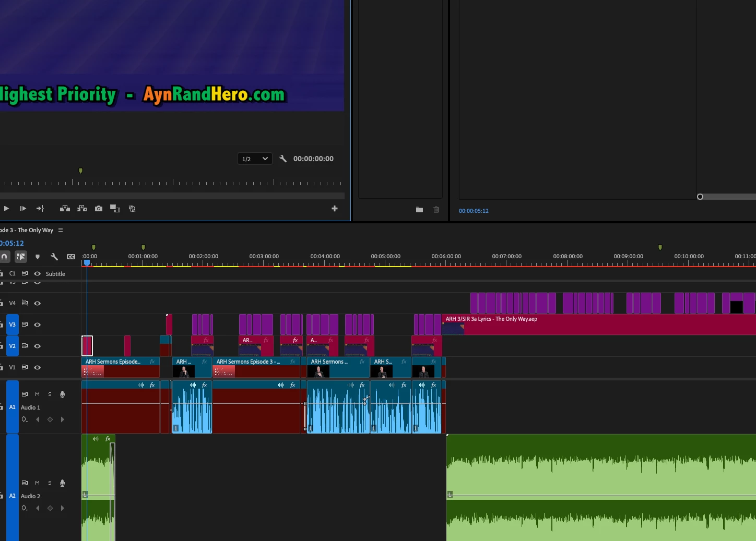Image resolution: width=756 pixels, height=541 pixels.
Task: Click the Lift button in Program Monitor
Action: coord(65,208)
